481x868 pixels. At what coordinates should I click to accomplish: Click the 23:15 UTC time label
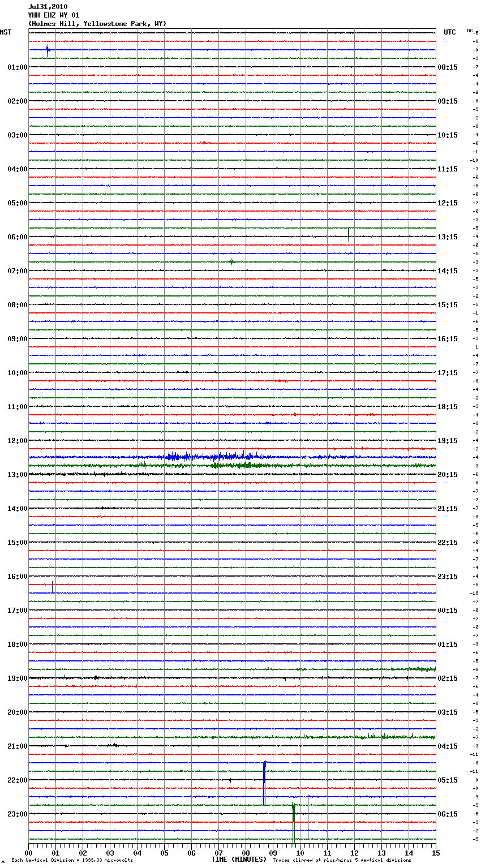(x=448, y=577)
